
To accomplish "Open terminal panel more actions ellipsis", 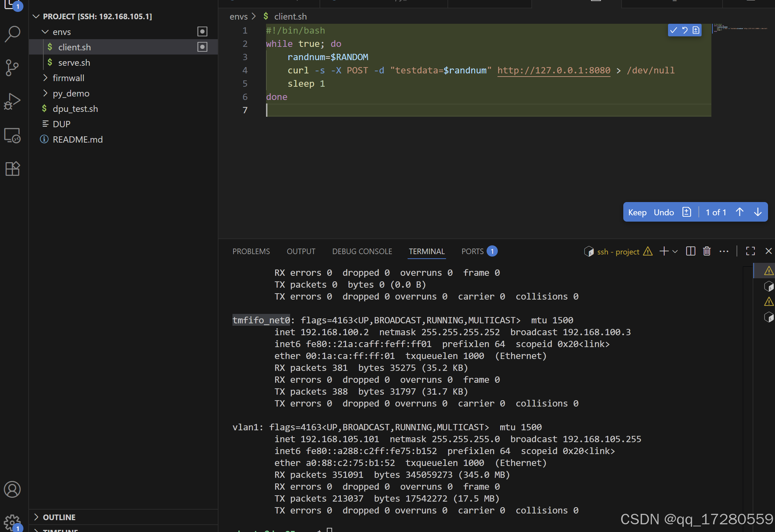I will point(724,251).
